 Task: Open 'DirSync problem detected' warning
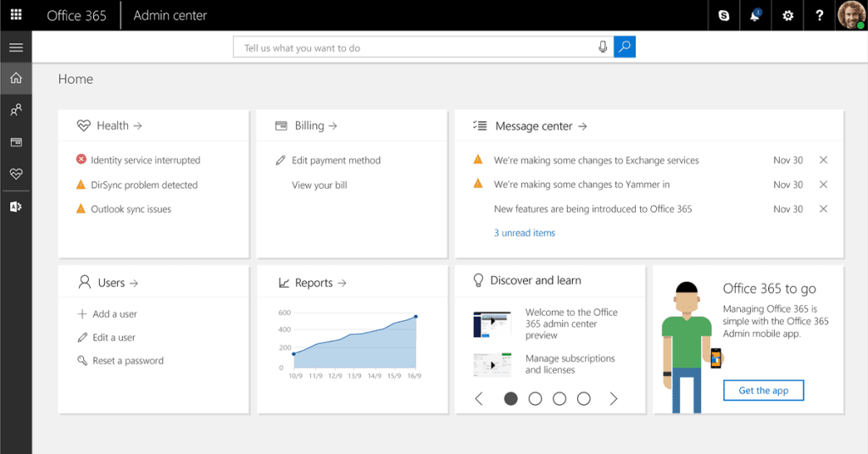click(x=144, y=185)
